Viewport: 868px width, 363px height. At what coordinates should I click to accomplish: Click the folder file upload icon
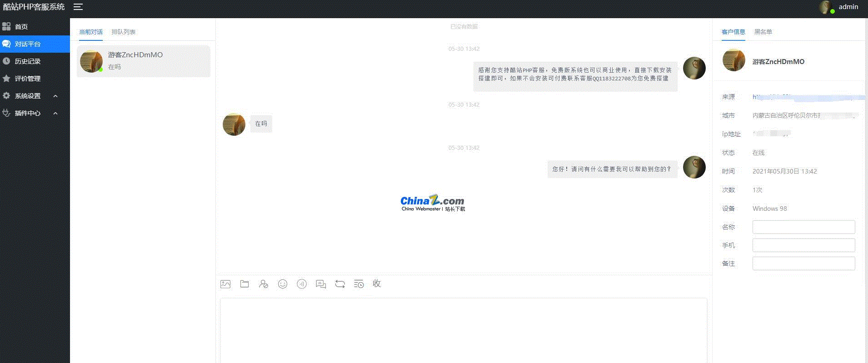coord(244,284)
